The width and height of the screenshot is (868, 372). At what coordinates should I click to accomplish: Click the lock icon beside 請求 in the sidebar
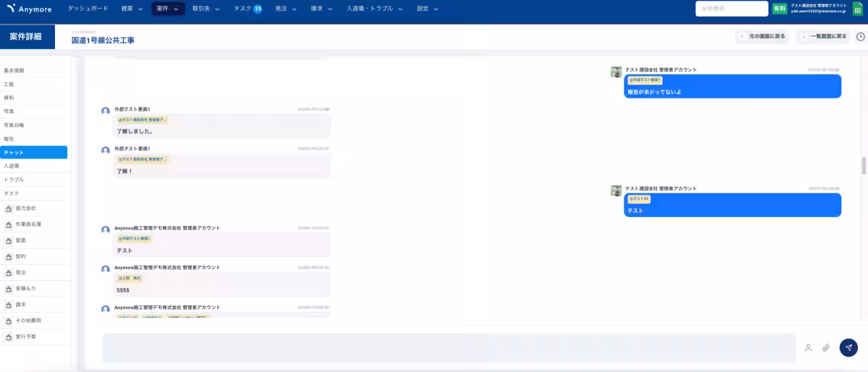(x=9, y=305)
